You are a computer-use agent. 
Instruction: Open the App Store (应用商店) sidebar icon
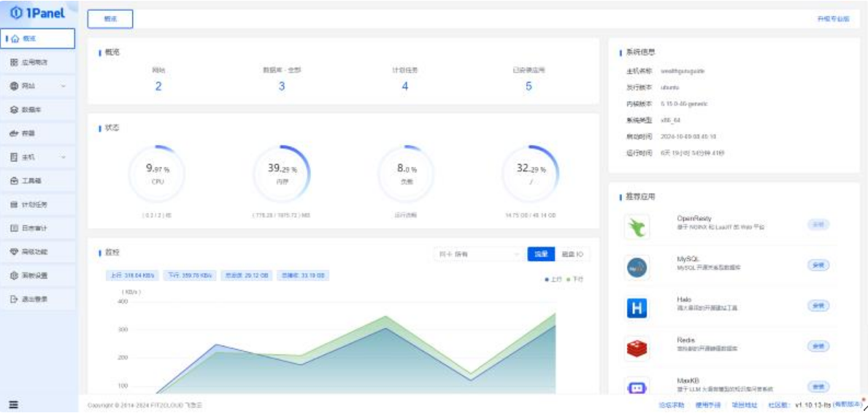click(14, 63)
